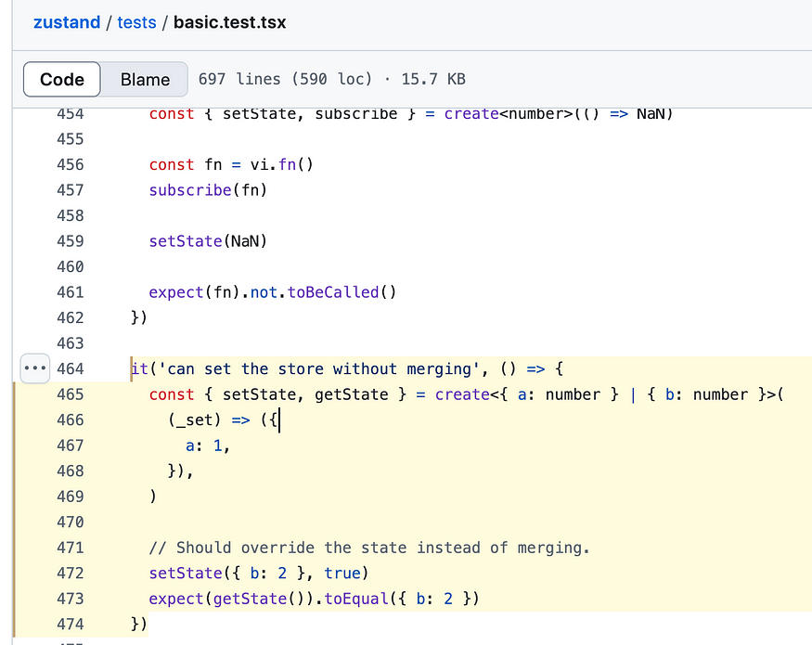Image resolution: width=812 pixels, height=645 pixels.
Task: Open the zustand repository breadcrumb link
Action: click(67, 22)
